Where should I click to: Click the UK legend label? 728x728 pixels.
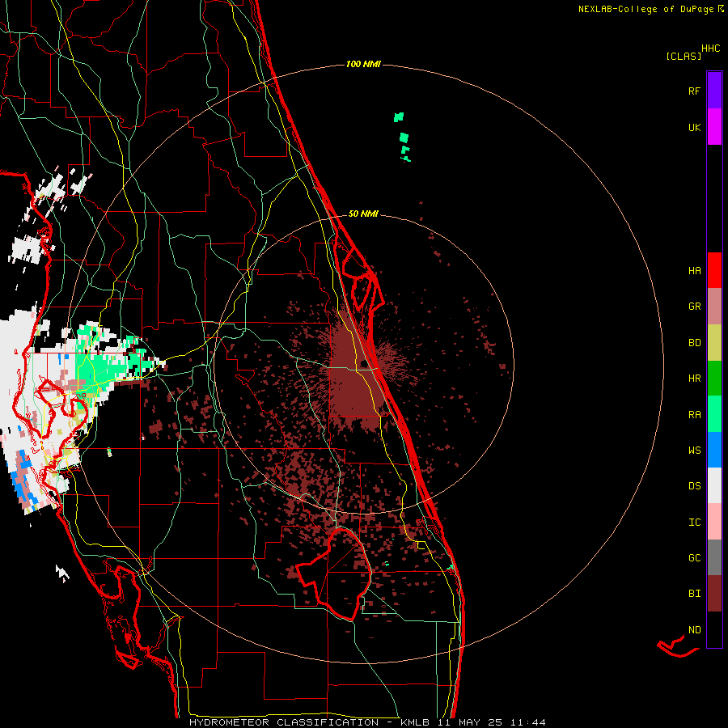pos(694,127)
